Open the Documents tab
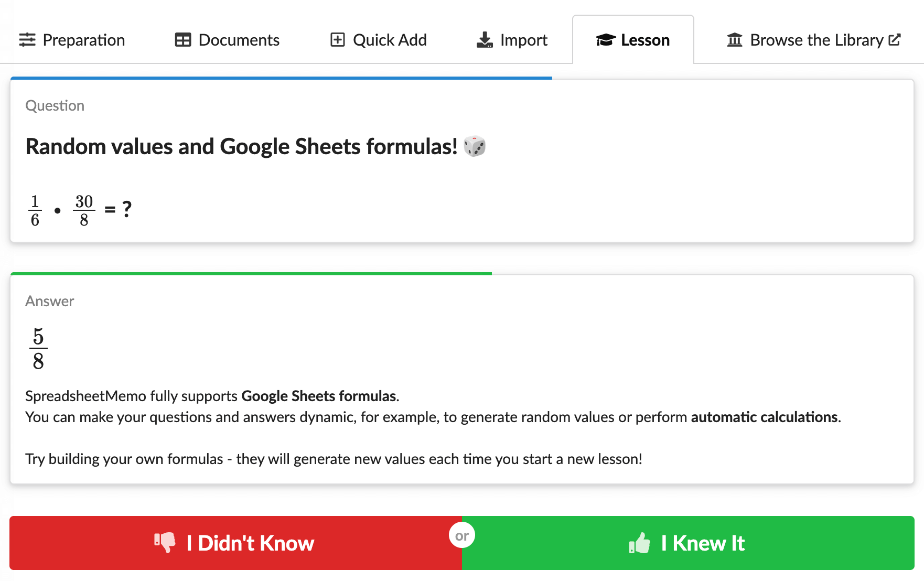Image resolution: width=924 pixels, height=581 pixels. tap(227, 40)
